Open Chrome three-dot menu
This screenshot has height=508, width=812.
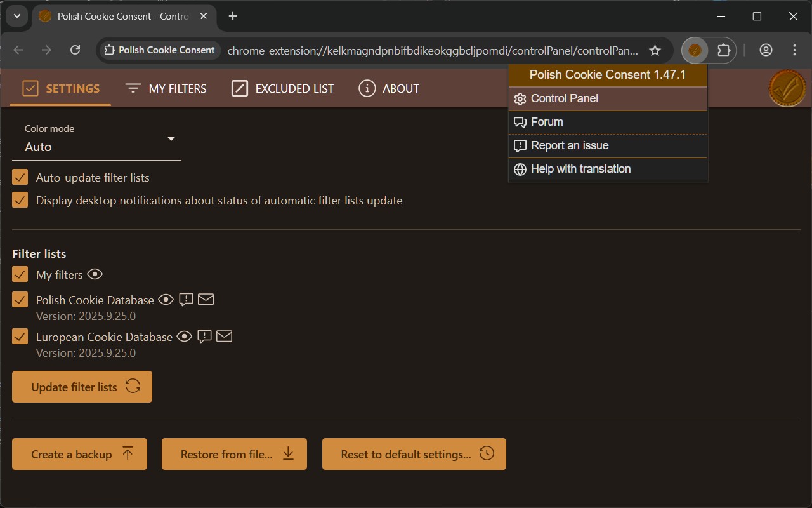[x=794, y=50]
